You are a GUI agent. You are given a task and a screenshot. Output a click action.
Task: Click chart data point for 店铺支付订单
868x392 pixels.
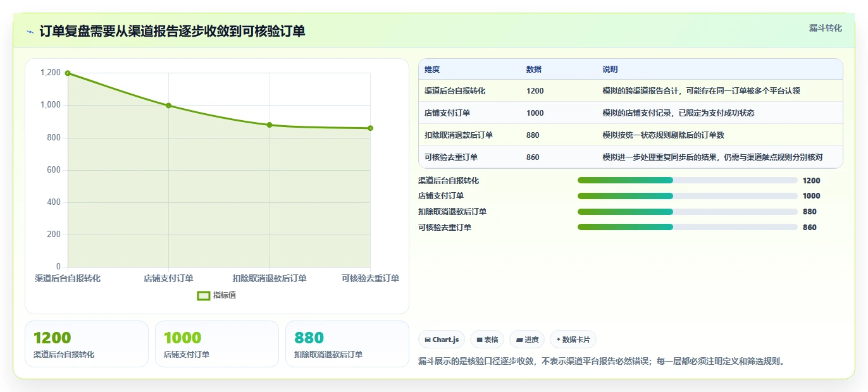pos(168,106)
